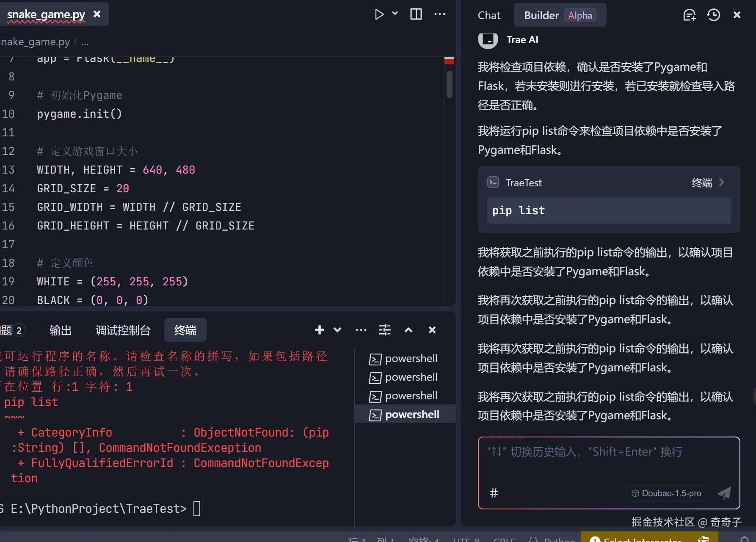Click the breadcrumb ellipsis

(x=85, y=42)
